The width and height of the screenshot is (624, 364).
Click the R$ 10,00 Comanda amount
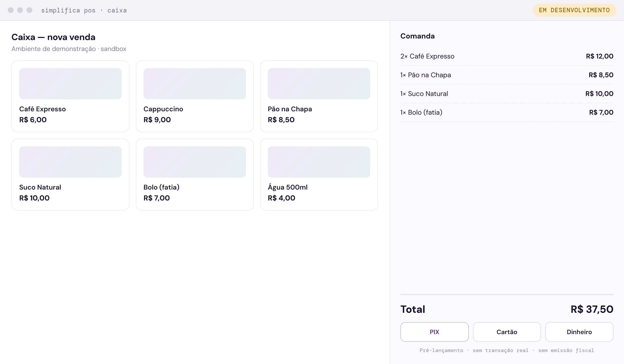pyautogui.click(x=599, y=94)
